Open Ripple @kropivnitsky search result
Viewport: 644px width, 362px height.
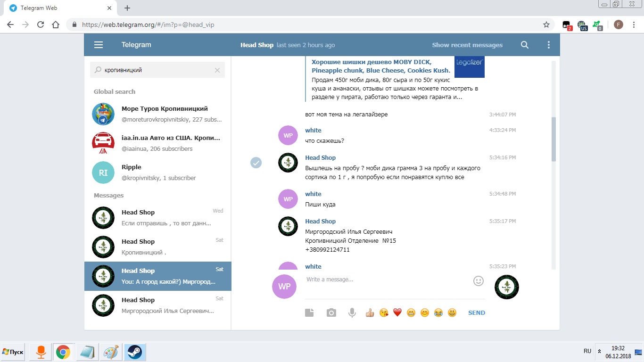[158, 173]
